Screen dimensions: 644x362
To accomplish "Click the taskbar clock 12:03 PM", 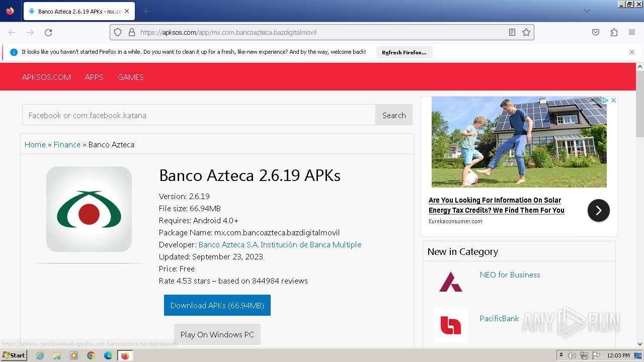I will click(619, 355).
